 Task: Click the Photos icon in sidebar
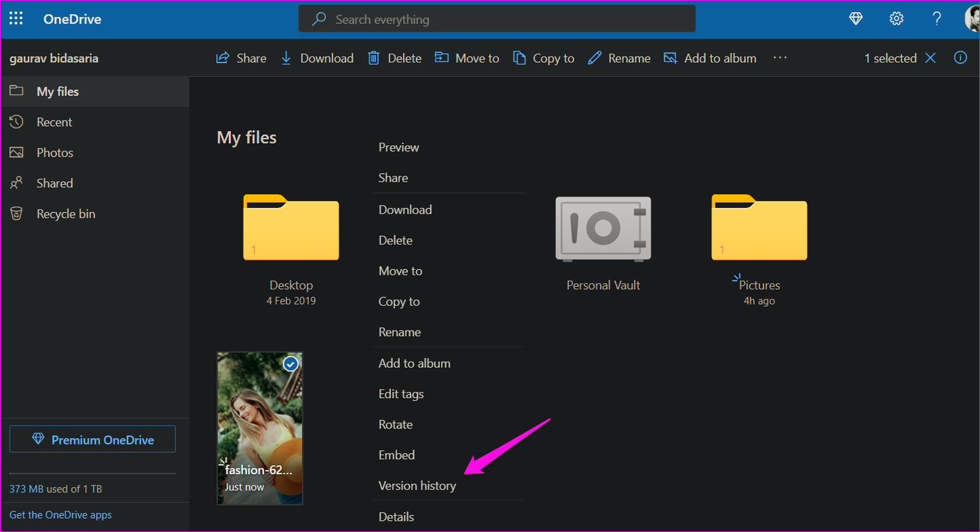point(16,152)
